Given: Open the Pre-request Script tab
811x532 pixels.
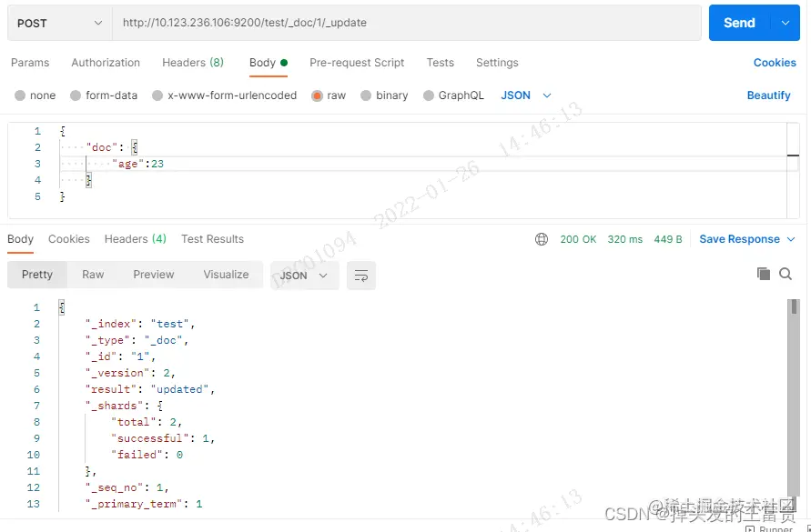Looking at the screenshot, I should (357, 63).
